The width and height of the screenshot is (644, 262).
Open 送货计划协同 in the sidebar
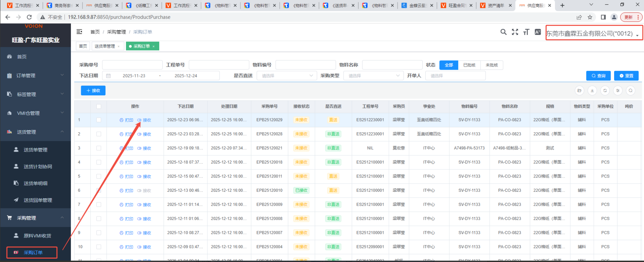pyautogui.click(x=36, y=166)
